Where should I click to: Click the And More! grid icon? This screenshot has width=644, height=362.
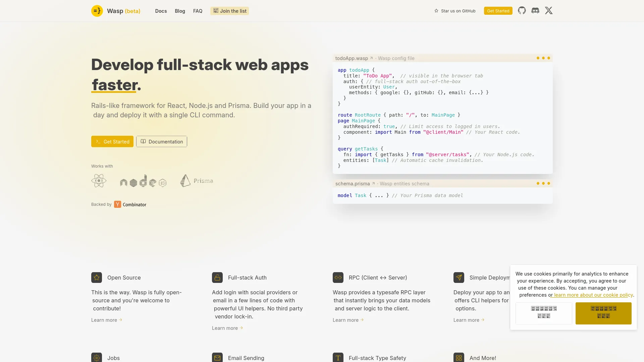[x=459, y=357]
